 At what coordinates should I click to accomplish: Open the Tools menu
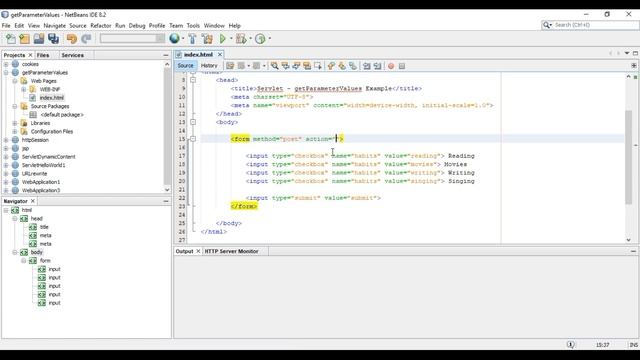click(193, 25)
